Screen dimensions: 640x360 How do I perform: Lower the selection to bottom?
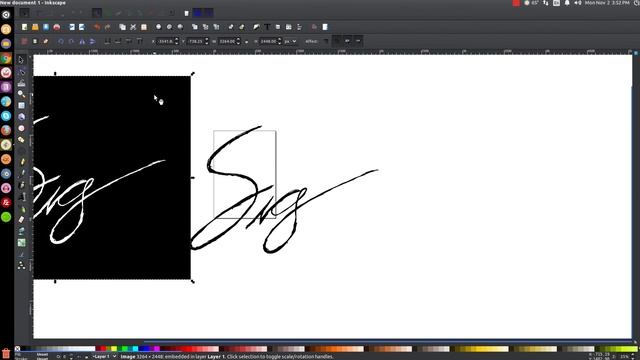107,41
